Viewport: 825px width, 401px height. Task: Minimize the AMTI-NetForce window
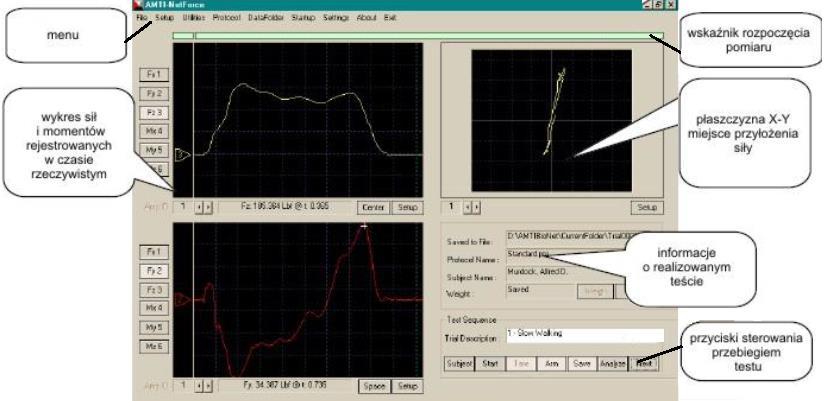tap(648, 4)
